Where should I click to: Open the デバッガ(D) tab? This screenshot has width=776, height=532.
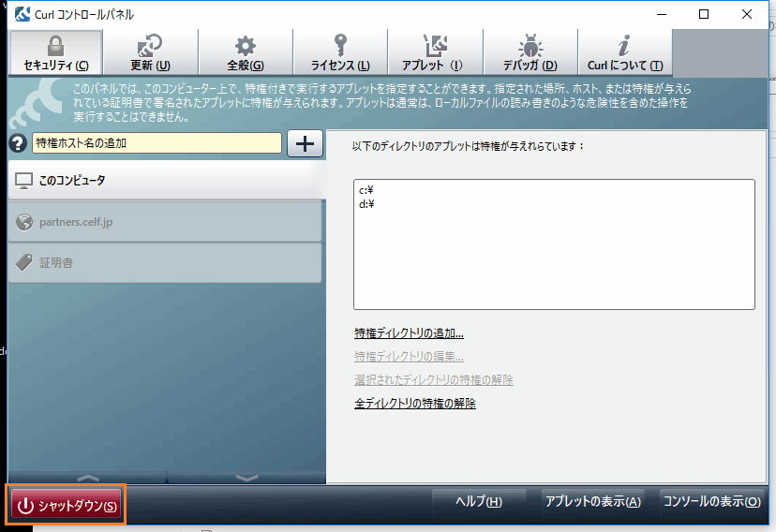(530, 52)
